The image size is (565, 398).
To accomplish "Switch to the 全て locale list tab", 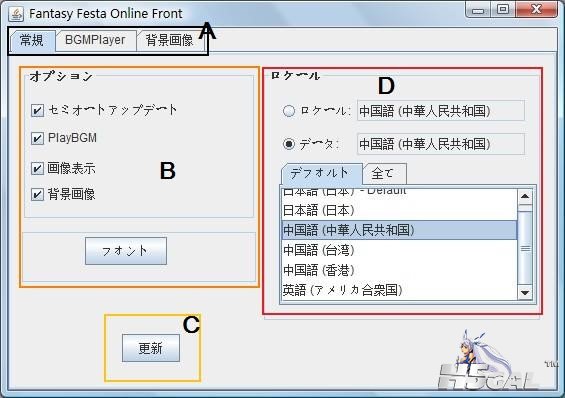I will (x=384, y=174).
